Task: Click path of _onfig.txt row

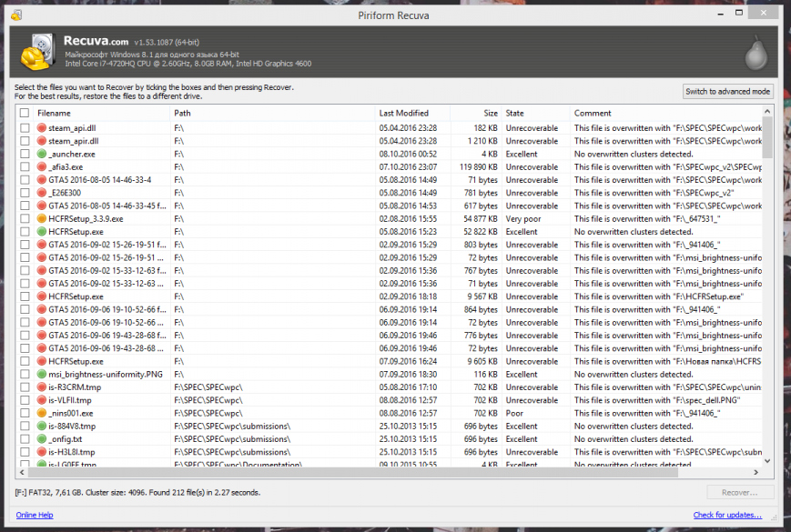Action: coord(232,439)
